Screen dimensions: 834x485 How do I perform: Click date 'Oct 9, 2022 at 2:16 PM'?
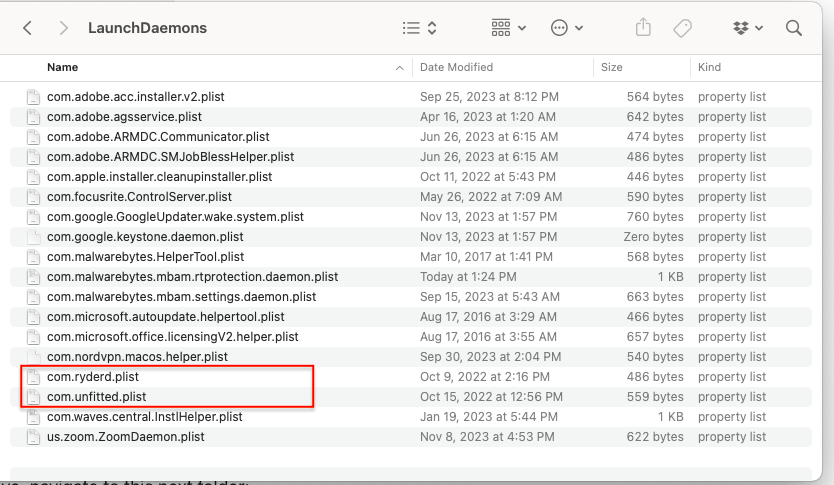[x=485, y=377]
